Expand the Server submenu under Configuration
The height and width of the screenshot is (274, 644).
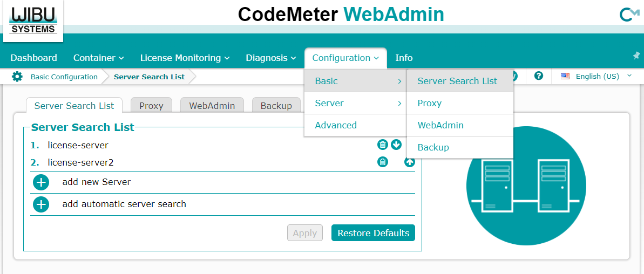tap(355, 103)
